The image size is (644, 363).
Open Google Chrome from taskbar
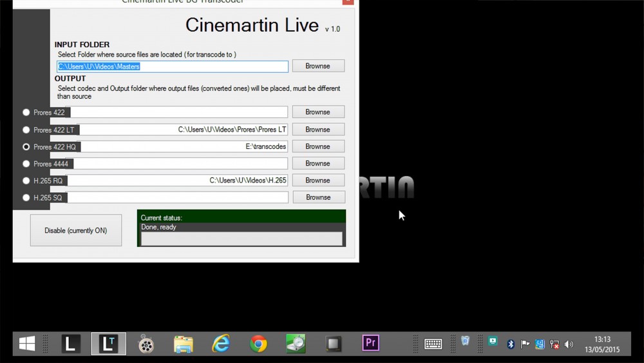pos(258,344)
